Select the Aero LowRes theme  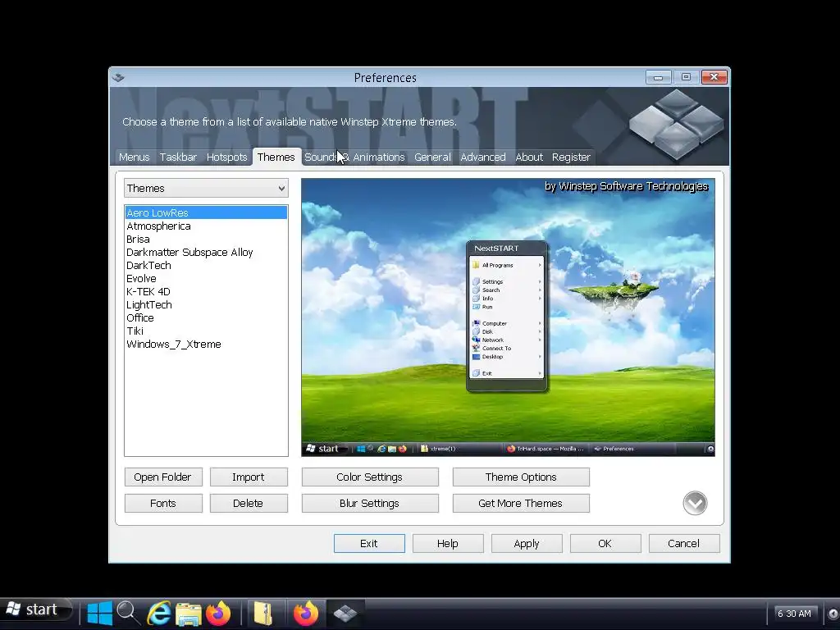coord(206,212)
